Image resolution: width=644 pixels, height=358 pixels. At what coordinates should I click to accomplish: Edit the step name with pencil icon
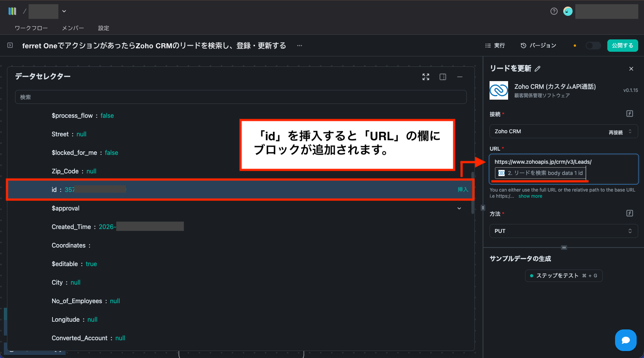tap(537, 69)
